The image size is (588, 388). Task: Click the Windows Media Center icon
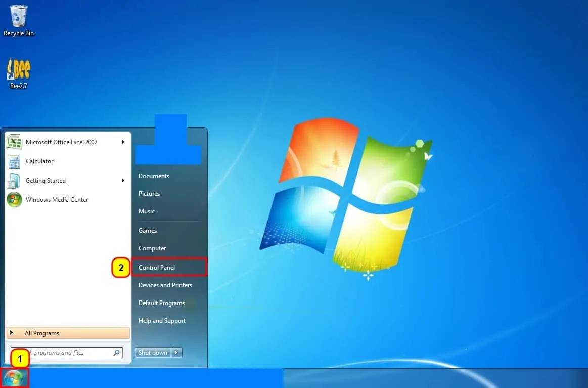click(x=14, y=200)
